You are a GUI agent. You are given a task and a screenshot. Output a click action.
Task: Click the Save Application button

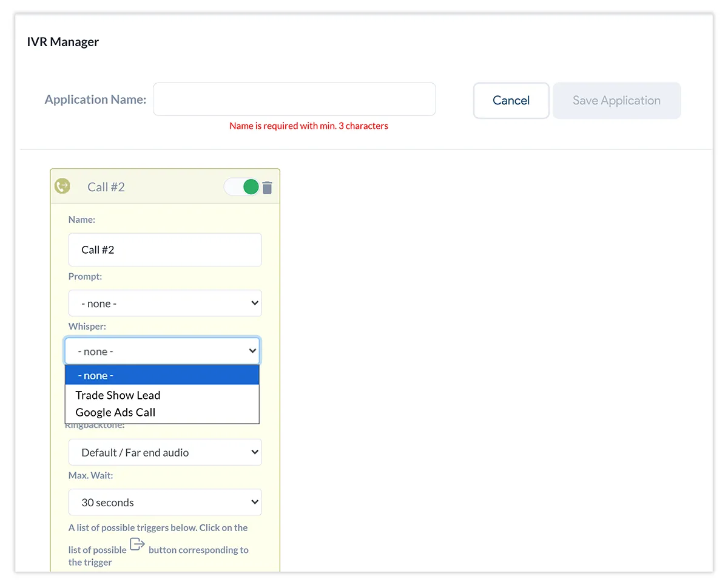pyautogui.click(x=616, y=100)
